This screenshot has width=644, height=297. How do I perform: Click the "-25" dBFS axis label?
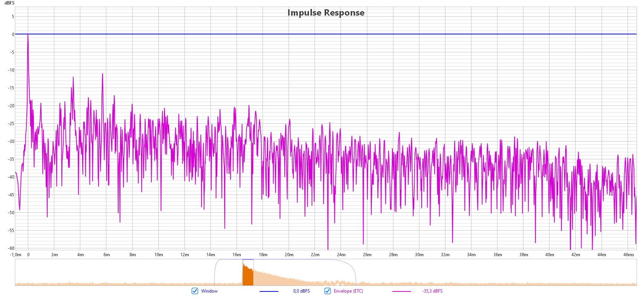(x=12, y=124)
